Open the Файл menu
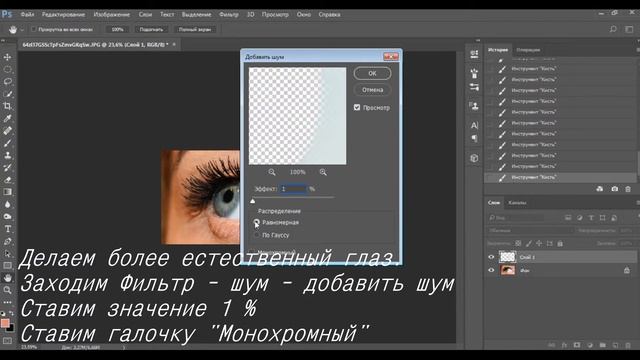The image size is (640, 360). [27, 14]
